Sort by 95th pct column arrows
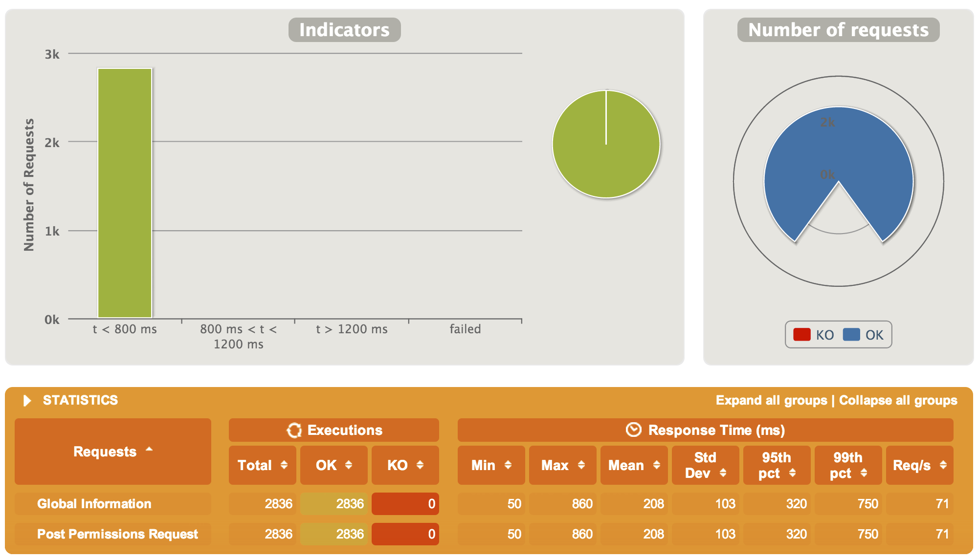This screenshot has width=978, height=560. tap(793, 473)
